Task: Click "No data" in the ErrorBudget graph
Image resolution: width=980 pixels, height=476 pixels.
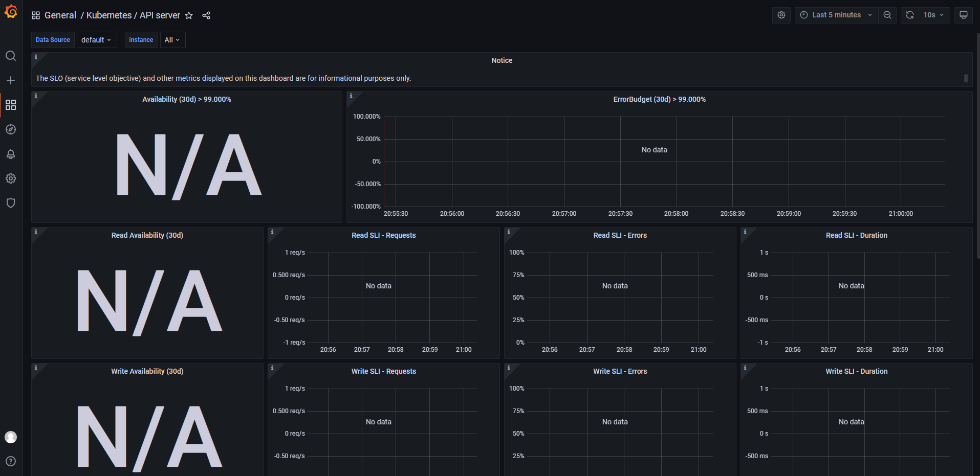Action: point(655,150)
